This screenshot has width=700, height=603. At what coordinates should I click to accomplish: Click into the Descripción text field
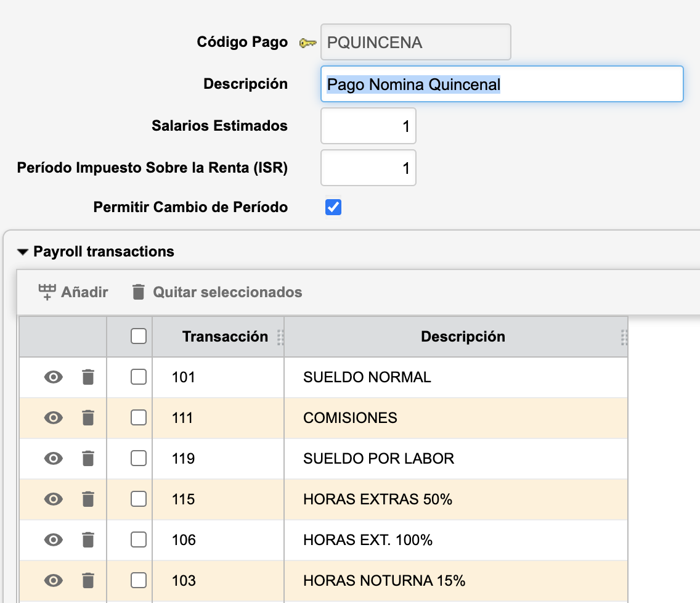502,84
